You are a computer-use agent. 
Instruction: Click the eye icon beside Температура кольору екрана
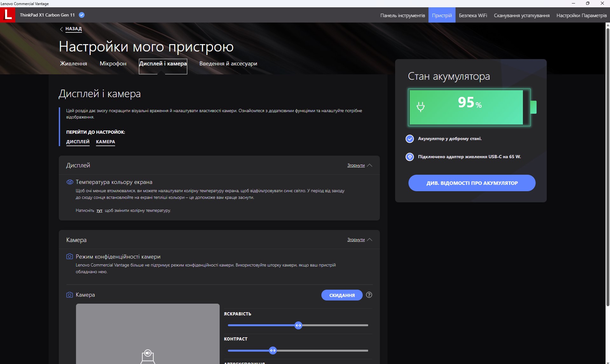(70, 182)
